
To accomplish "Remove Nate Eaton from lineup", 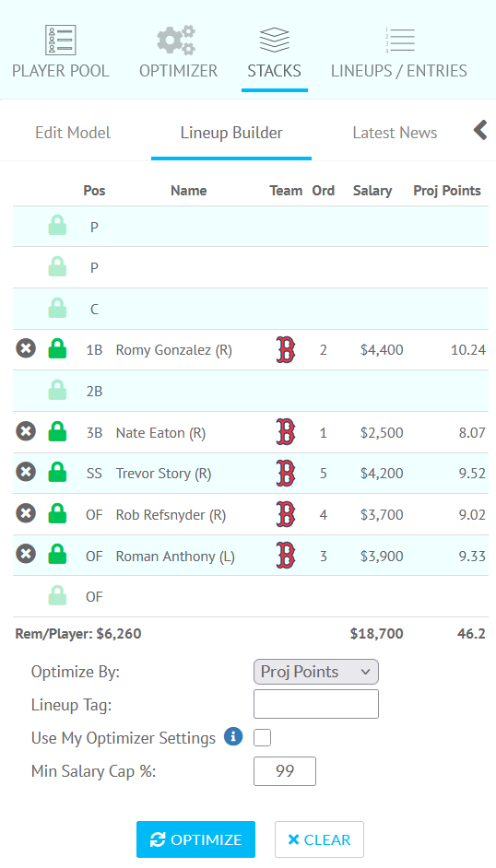I will 26,432.
